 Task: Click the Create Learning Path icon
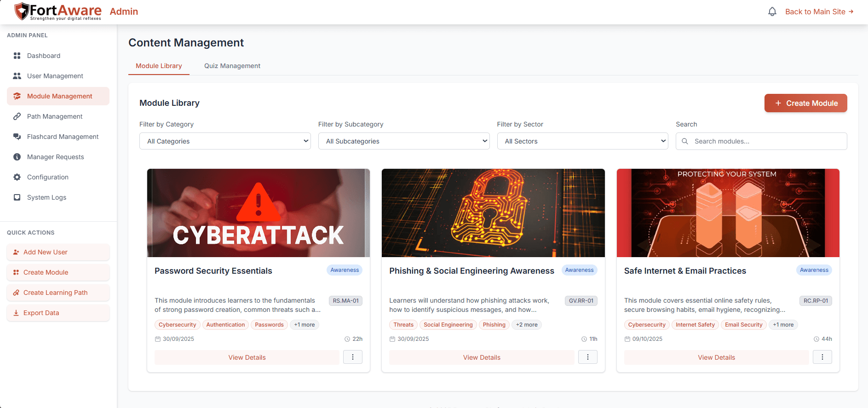tap(16, 293)
